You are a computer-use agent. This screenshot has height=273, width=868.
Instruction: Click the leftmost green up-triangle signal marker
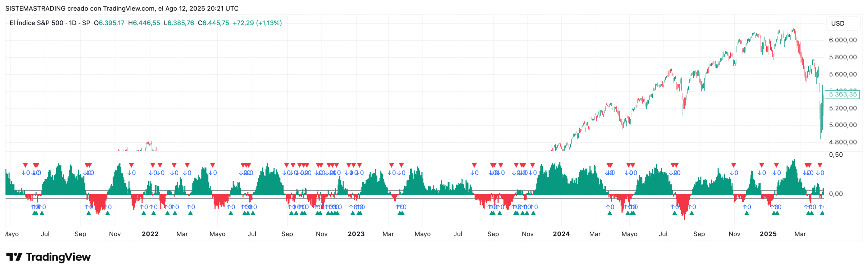[x=34, y=213]
